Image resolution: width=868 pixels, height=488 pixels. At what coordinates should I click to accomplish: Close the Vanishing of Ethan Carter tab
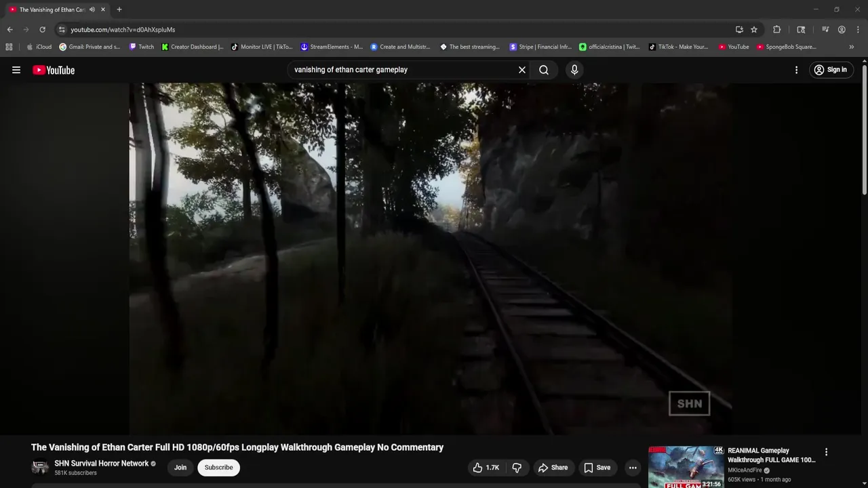(103, 9)
